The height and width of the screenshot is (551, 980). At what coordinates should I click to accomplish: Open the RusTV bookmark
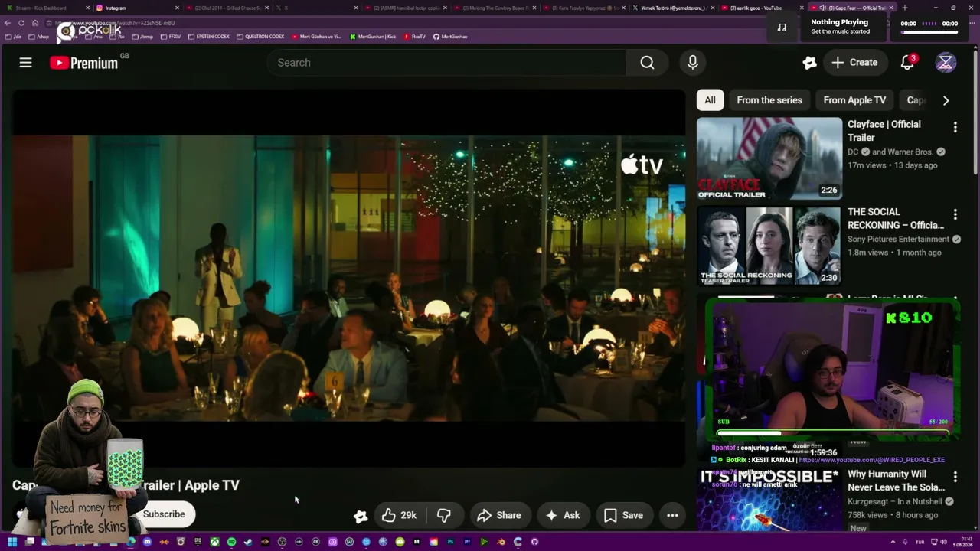point(414,37)
